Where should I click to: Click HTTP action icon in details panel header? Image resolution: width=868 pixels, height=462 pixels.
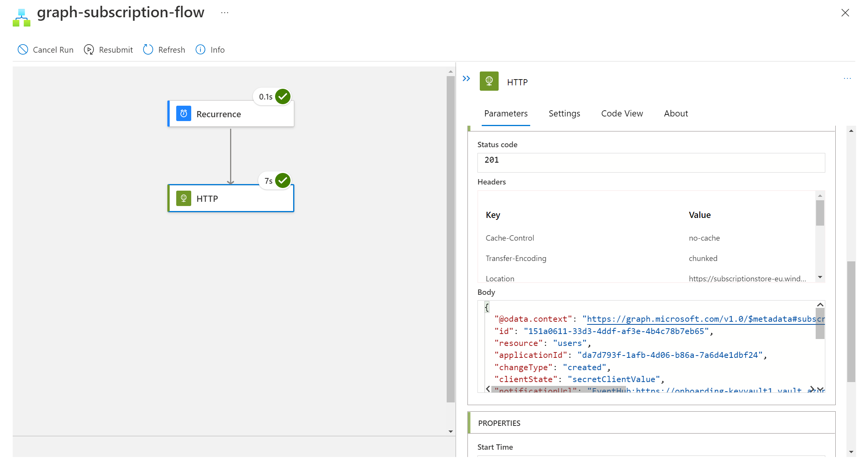(x=489, y=81)
